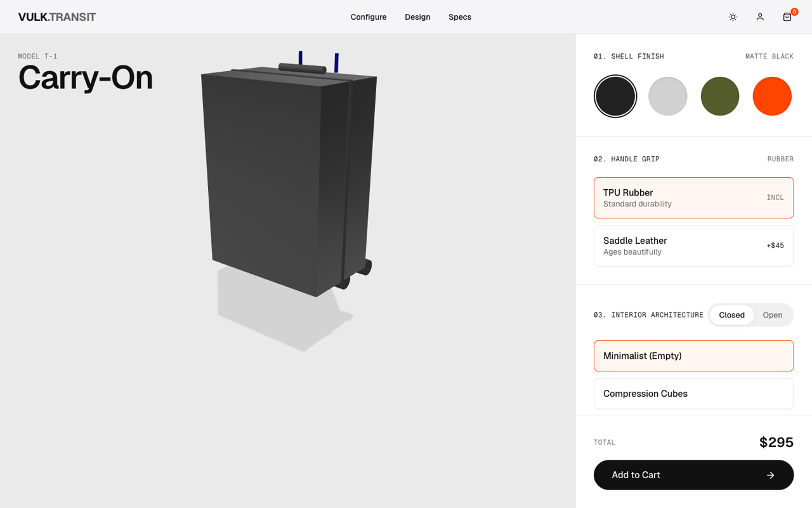Open the shopping cart icon
Image resolution: width=812 pixels, height=508 pixels.
(787, 17)
